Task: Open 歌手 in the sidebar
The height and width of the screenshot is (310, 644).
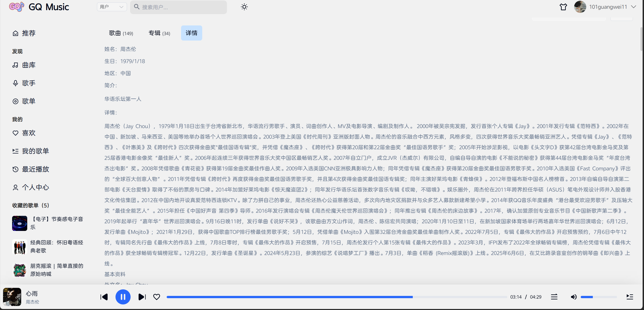Action: click(28, 83)
